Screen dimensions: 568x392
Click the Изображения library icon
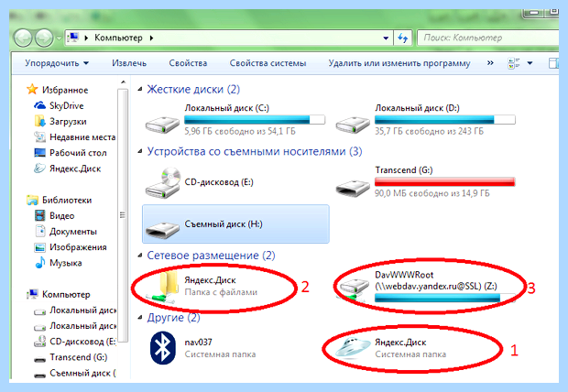(x=39, y=247)
